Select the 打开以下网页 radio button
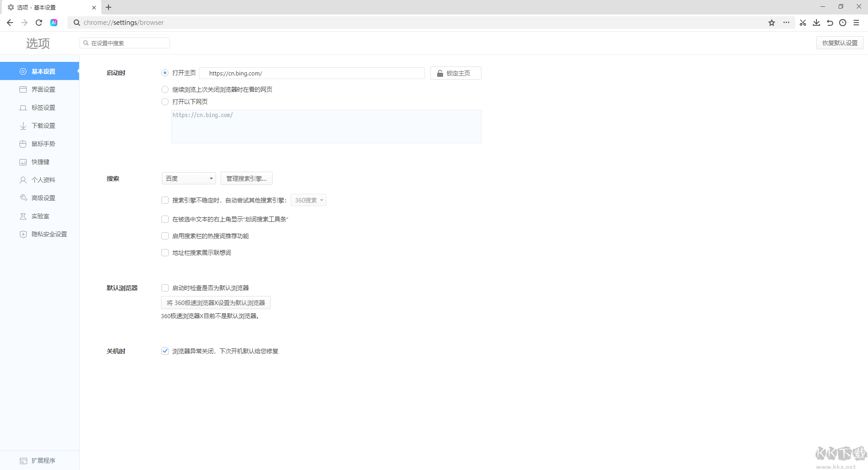 [165, 102]
